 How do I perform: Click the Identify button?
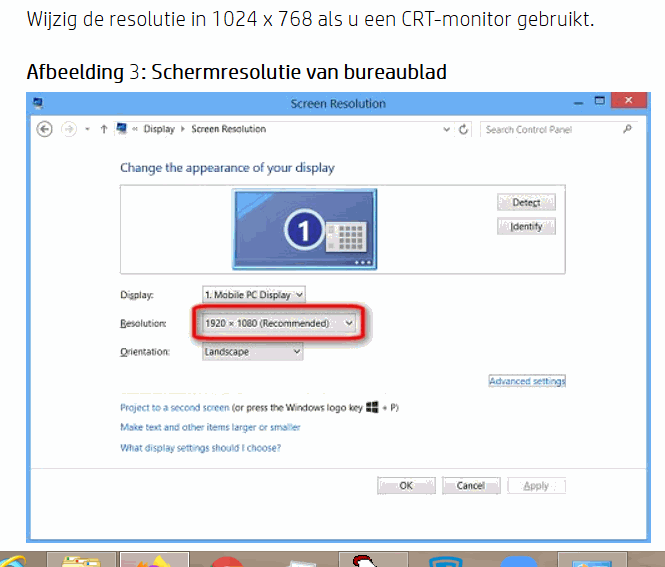(526, 226)
